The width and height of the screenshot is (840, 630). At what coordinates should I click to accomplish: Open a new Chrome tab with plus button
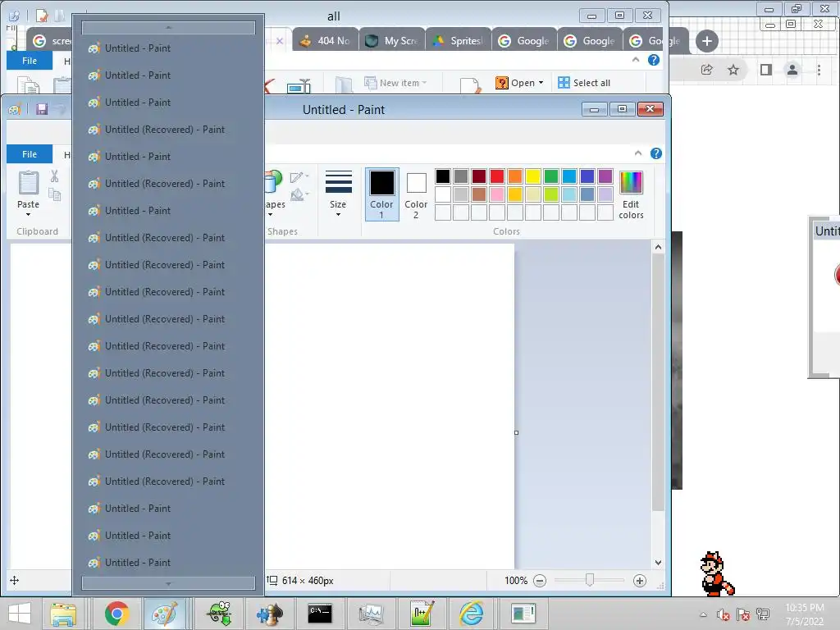pos(706,41)
